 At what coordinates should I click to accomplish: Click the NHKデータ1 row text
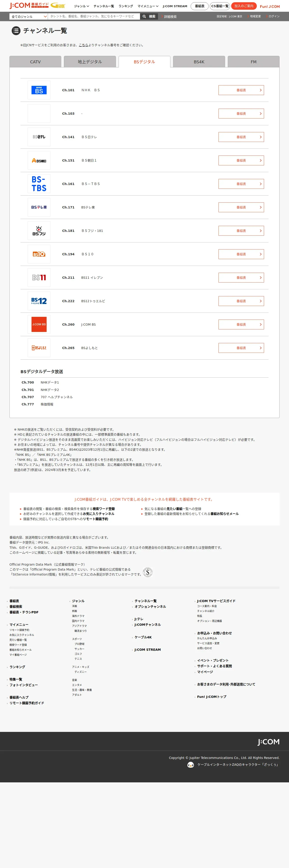(50, 382)
